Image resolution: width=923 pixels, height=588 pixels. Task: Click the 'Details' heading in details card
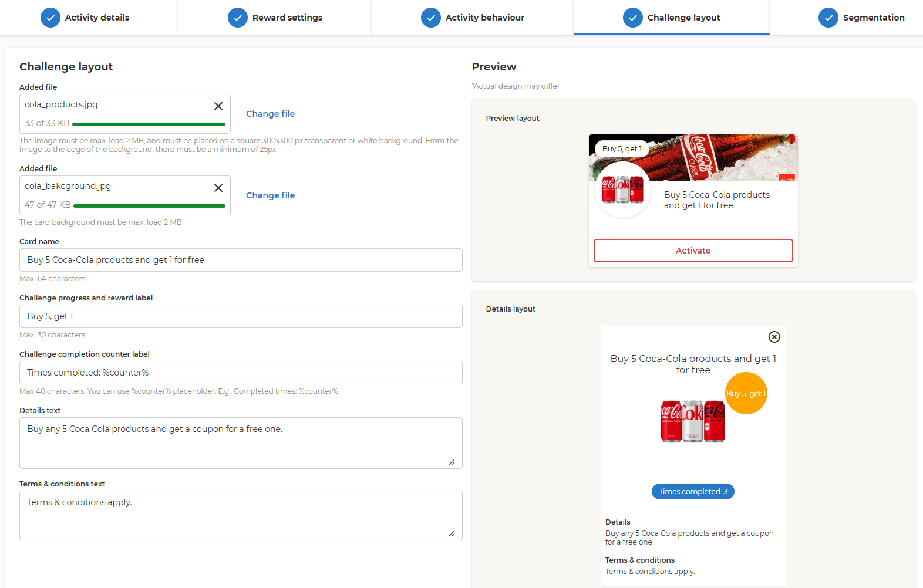pyautogui.click(x=618, y=522)
